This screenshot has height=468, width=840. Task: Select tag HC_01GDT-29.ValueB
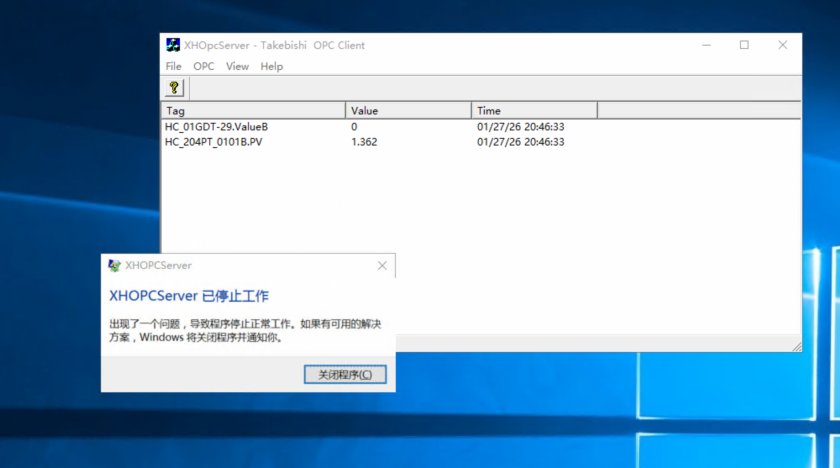click(216, 127)
